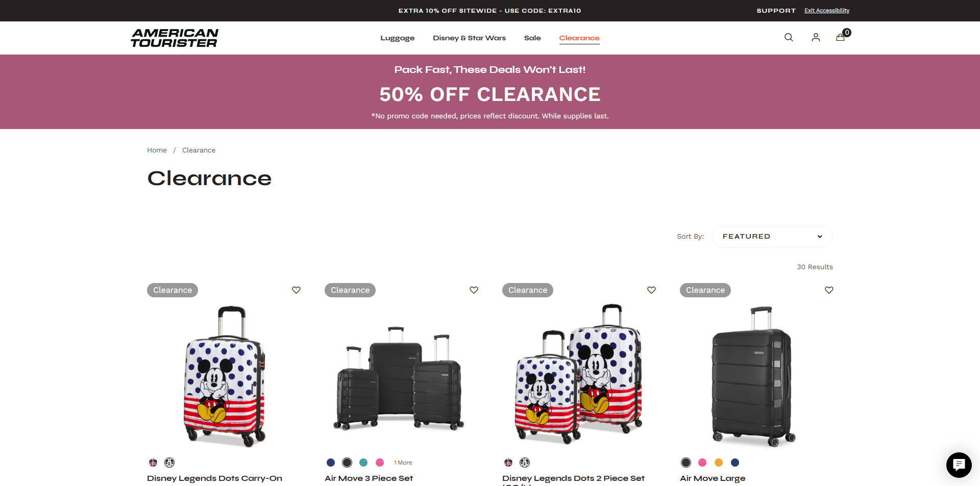The height and width of the screenshot is (486, 980).
Task: Open the Disney & Star Wars menu
Action: coord(469,38)
